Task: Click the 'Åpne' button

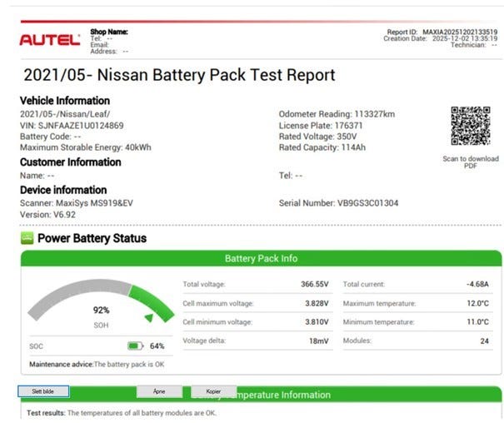Action: tap(159, 391)
